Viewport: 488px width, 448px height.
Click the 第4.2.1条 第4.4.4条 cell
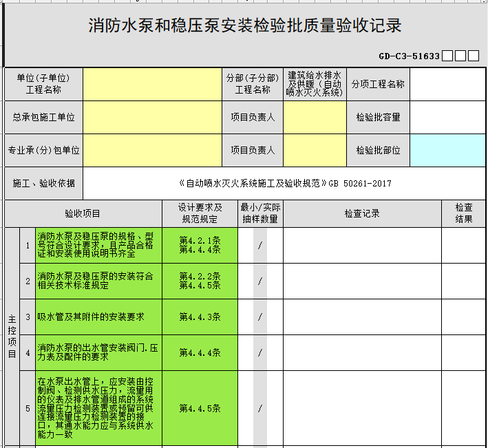[x=200, y=245]
